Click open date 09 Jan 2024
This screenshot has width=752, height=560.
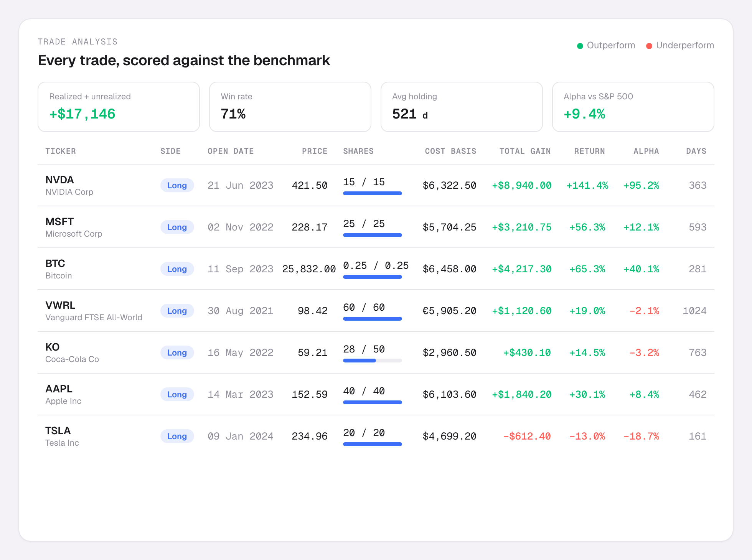(x=241, y=436)
